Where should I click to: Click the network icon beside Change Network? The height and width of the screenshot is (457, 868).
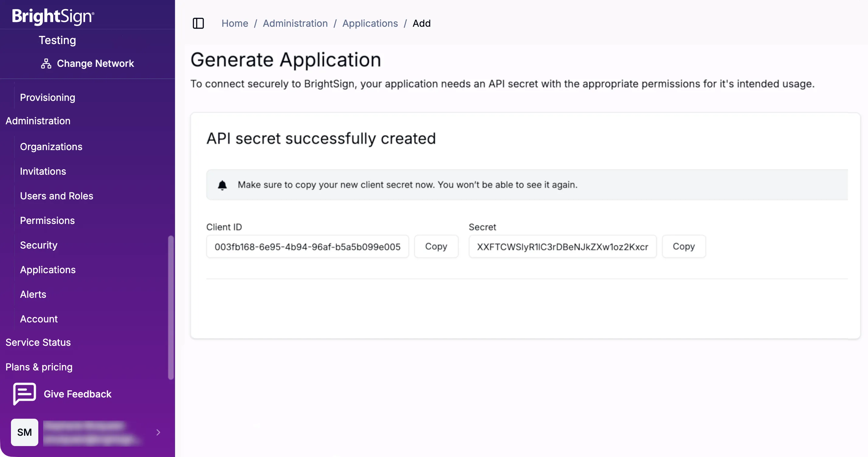pos(46,63)
